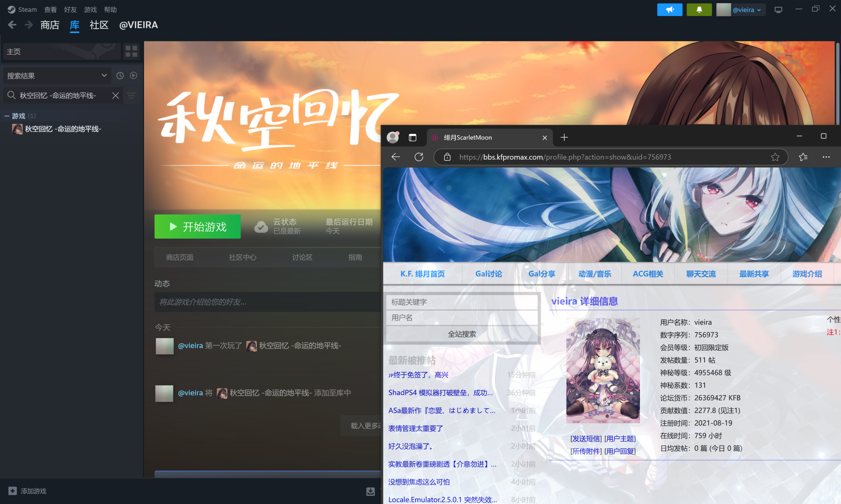Open Steam notifications bell
This screenshot has width=841, height=504.
699,10
